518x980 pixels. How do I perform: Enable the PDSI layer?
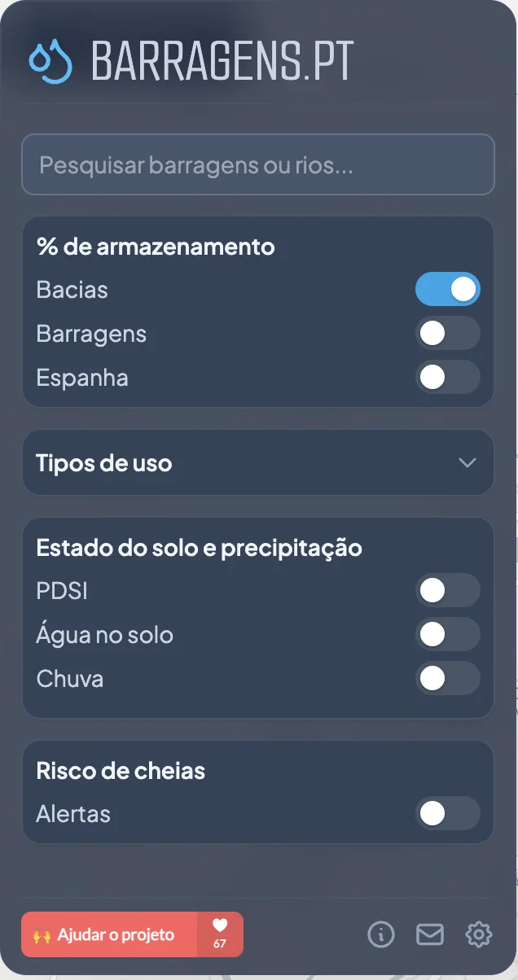click(x=448, y=590)
